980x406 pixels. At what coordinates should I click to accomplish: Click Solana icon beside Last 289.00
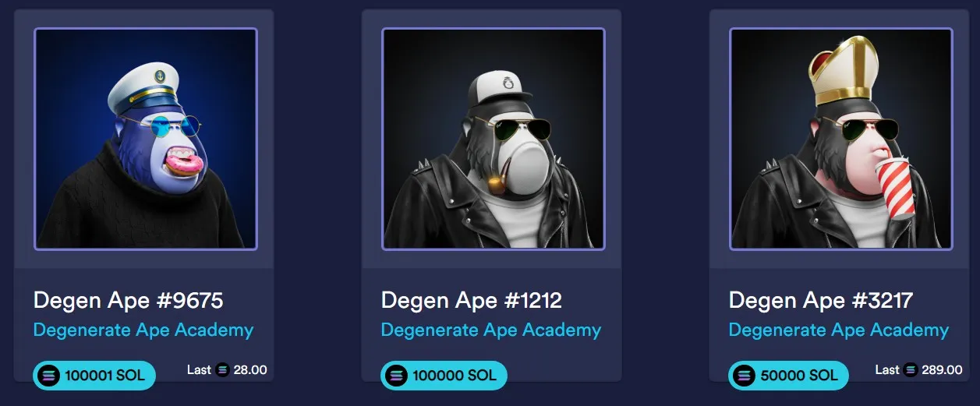911,370
